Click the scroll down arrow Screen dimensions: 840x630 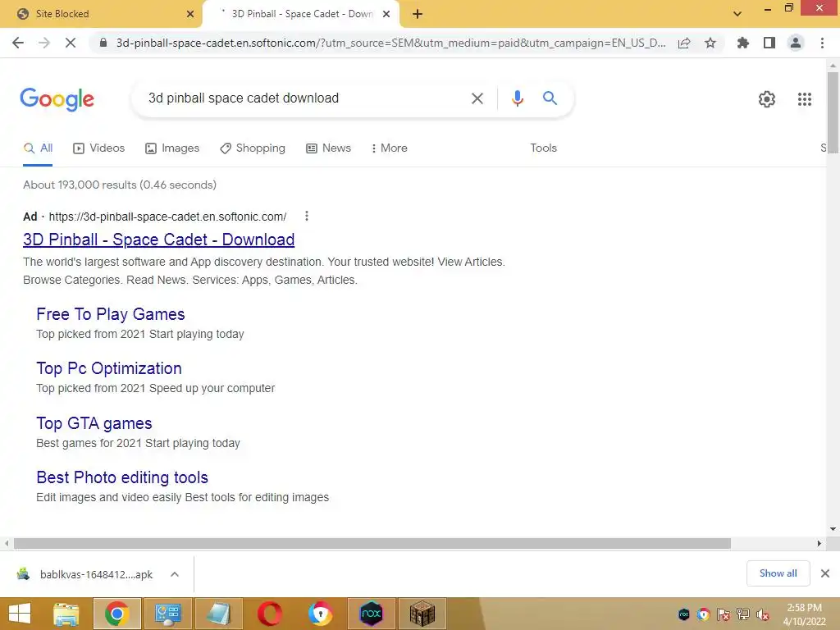[833, 529]
